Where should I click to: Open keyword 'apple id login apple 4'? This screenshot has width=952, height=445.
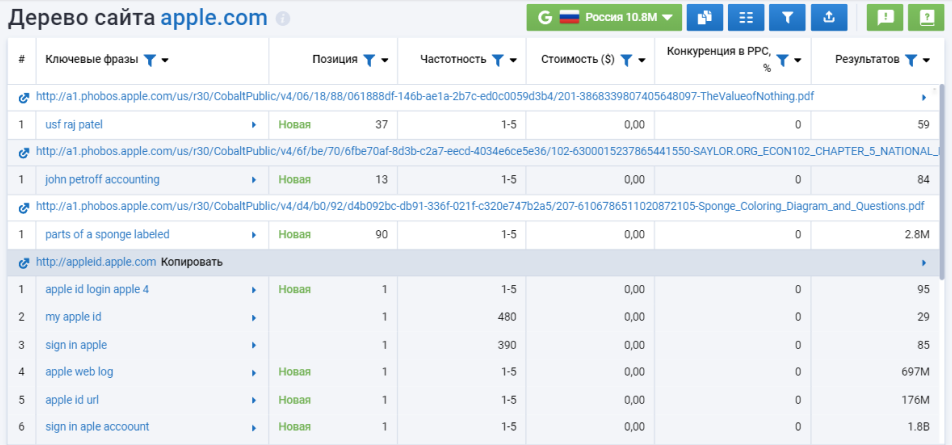97,290
